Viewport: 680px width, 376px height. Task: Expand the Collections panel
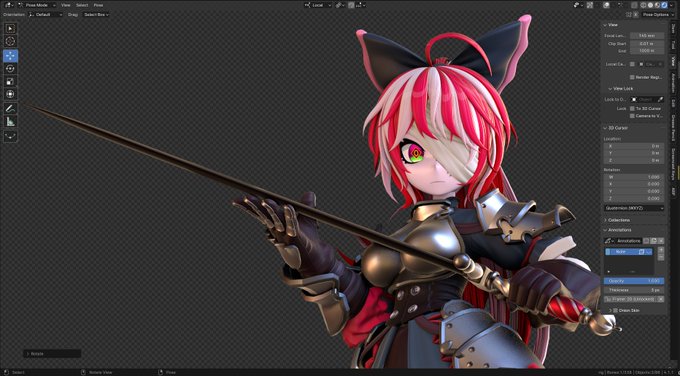618,220
